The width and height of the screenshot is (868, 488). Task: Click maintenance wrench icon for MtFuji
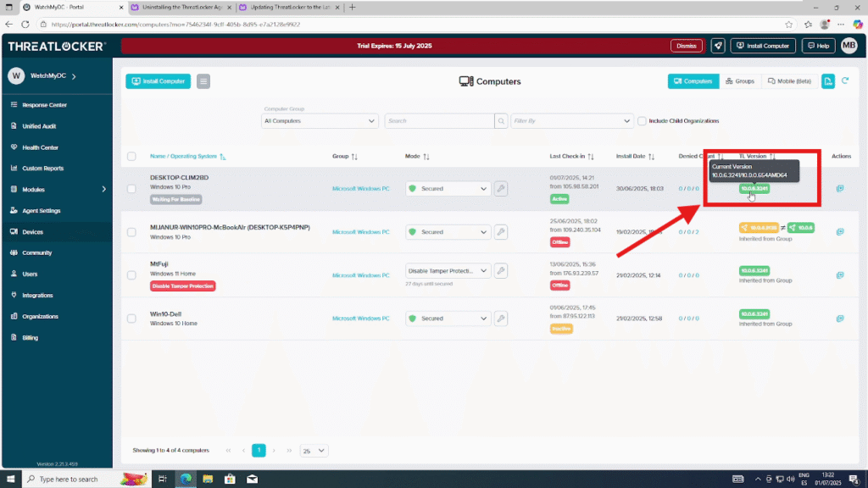pos(501,271)
